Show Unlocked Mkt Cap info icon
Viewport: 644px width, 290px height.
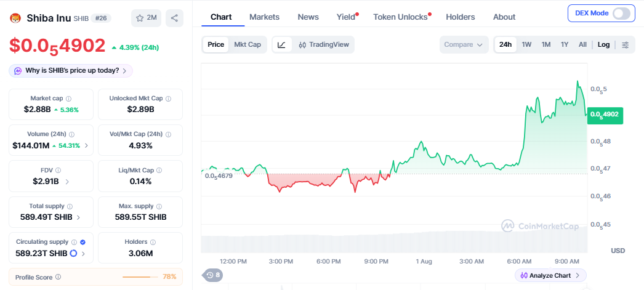(169, 99)
